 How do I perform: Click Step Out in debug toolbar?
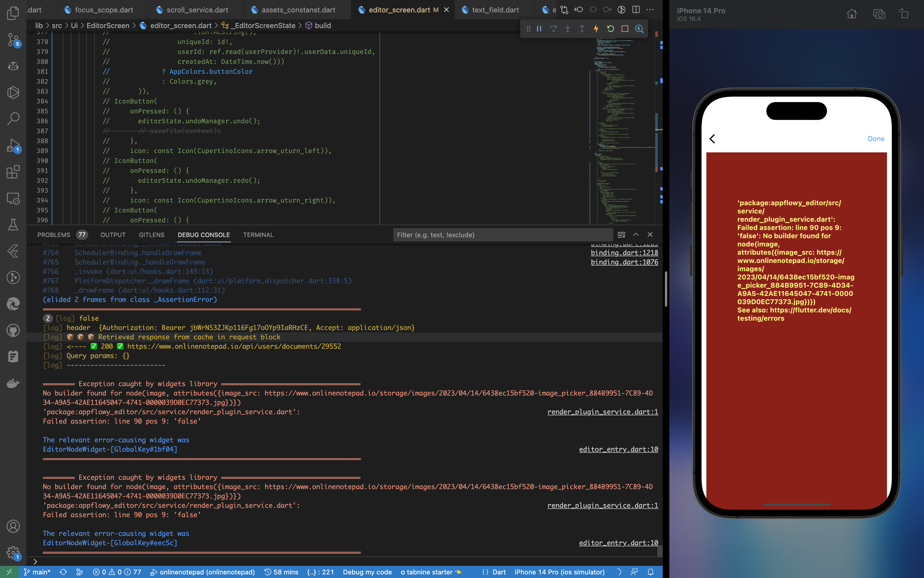click(582, 29)
